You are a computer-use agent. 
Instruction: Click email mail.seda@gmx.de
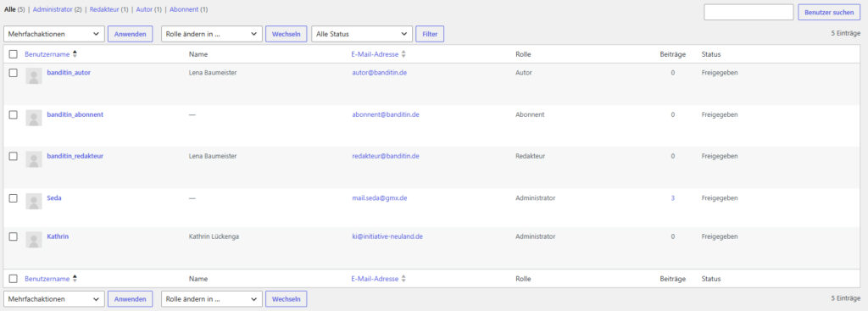click(x=379, y=197)
